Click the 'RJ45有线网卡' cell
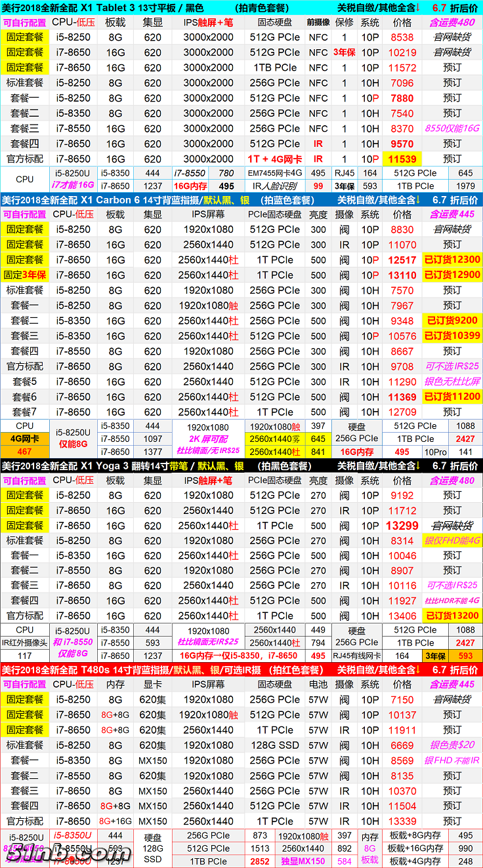The height and width of the screenshot is (868, 483). point(356,656)
